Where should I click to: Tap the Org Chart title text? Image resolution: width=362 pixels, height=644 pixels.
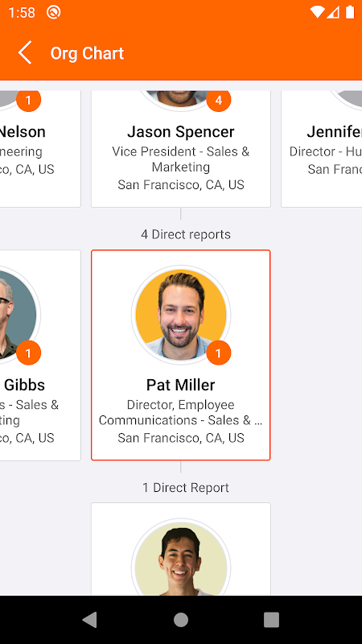pos(87,53)
